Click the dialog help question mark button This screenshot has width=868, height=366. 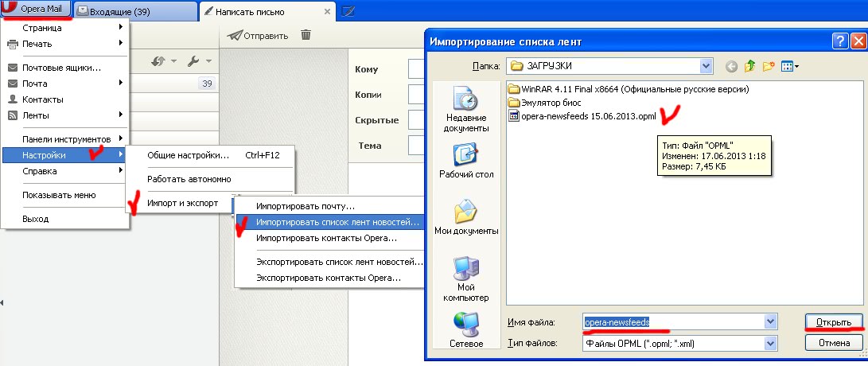point(840,41)
